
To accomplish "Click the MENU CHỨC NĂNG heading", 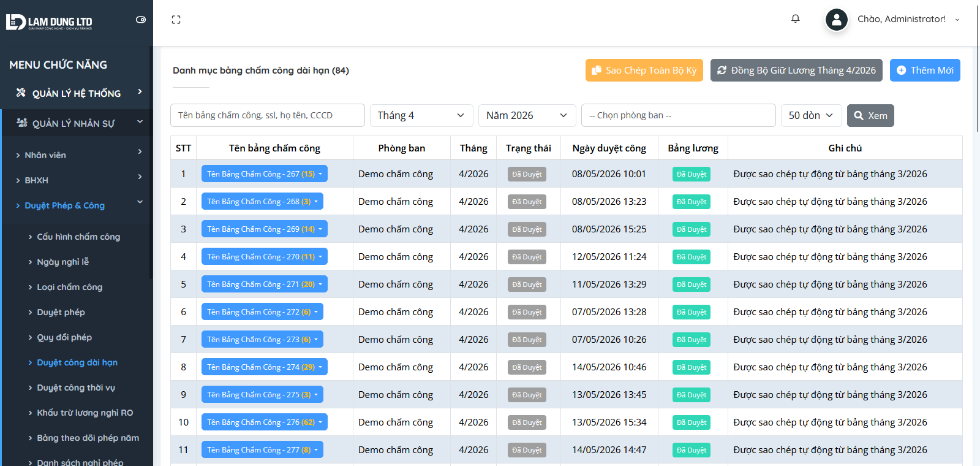I will [x=58, y=64].
